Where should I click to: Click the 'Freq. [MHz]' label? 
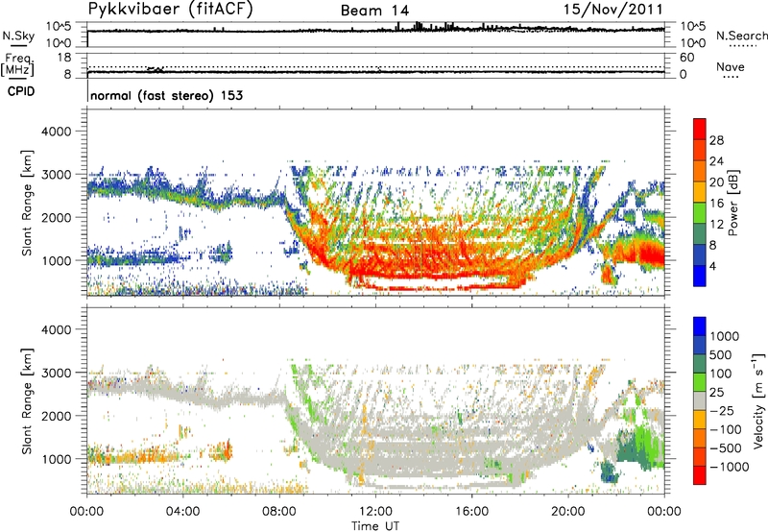[x=17, y=65]
